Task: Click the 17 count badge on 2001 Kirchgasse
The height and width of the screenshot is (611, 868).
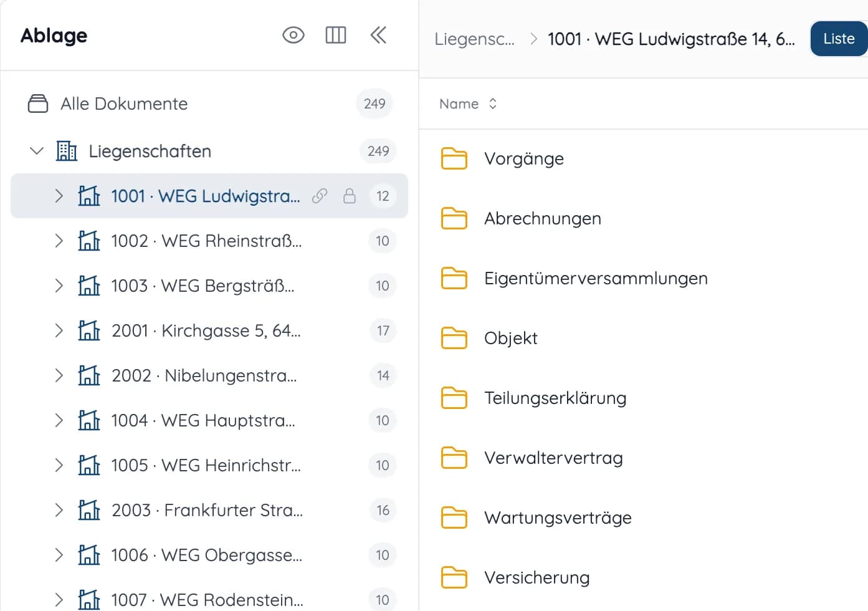Action: (383, 330)
